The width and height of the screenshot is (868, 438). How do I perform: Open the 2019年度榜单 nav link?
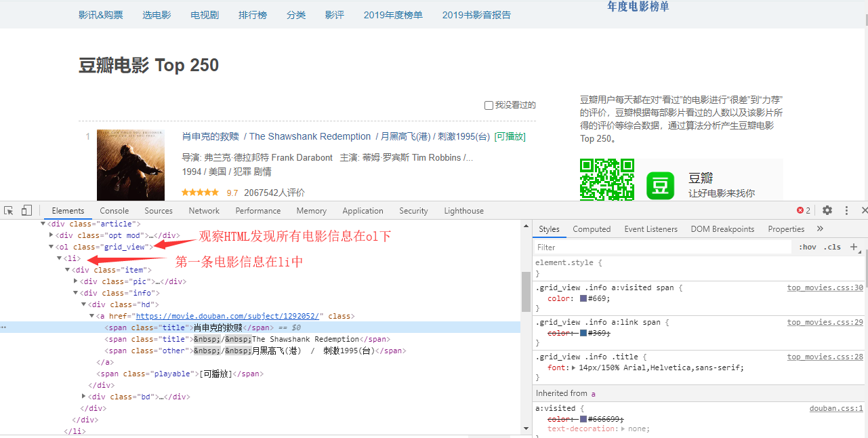[x=393, y=14]
